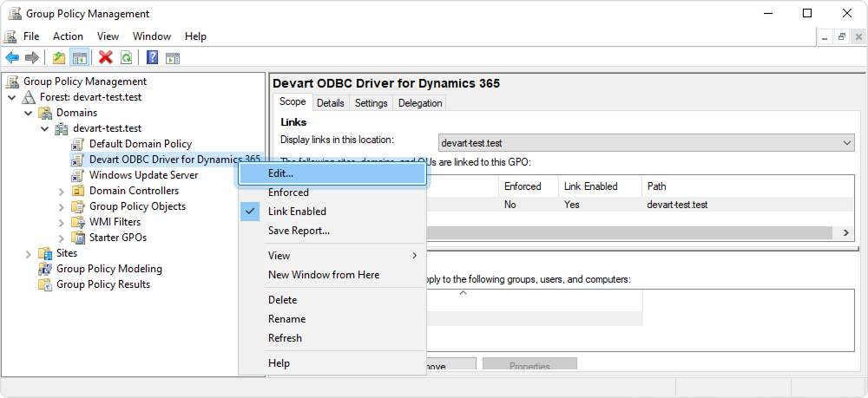This screenshot has width=868, height=398.
Task: Open the Action menu
Action: pos(68,36)
